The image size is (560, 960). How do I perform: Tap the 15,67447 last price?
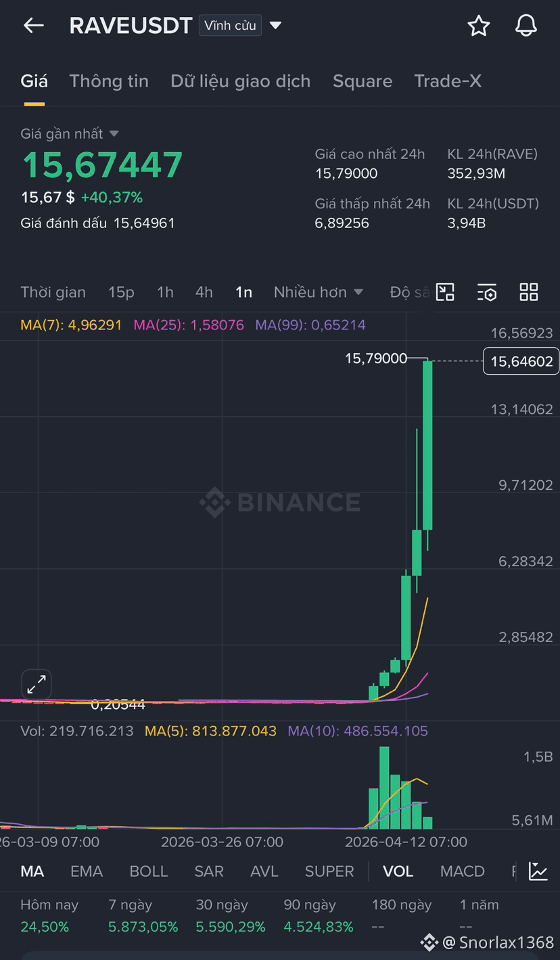[x=102, y=164]
